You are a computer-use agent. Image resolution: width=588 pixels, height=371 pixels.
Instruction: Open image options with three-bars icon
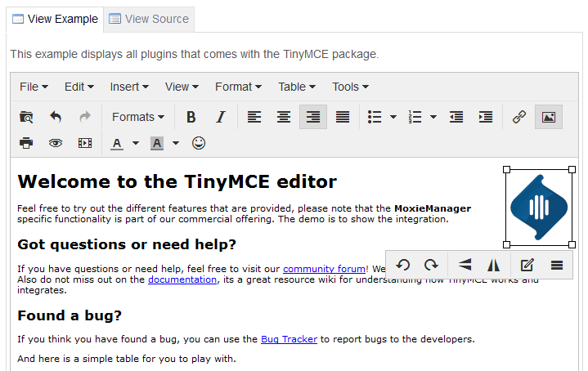[557, 266]
